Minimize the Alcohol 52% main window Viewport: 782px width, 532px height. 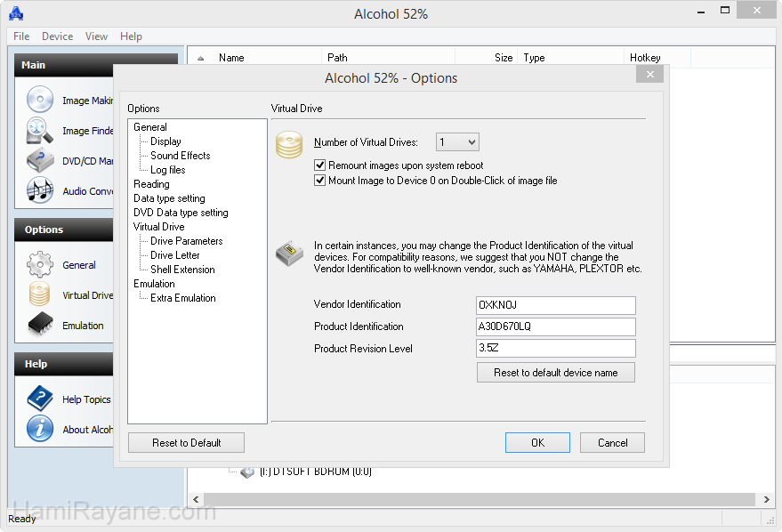(701, 11)
